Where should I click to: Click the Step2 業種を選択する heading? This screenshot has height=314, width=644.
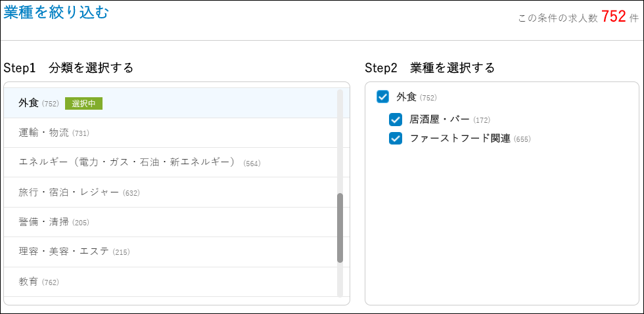tap(429, 68)
